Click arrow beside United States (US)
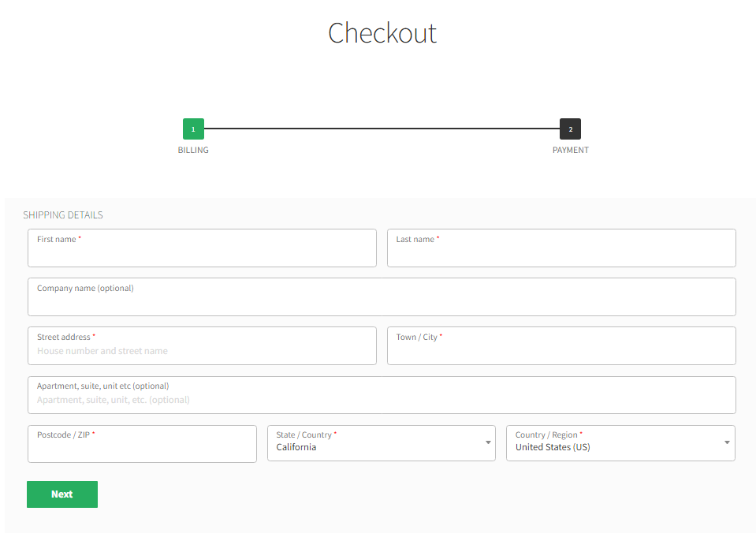 coord(727,442)
